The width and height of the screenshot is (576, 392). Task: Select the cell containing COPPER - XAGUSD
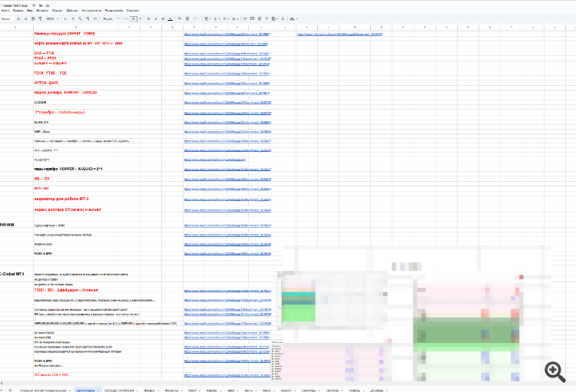click(x=76, y=169)
